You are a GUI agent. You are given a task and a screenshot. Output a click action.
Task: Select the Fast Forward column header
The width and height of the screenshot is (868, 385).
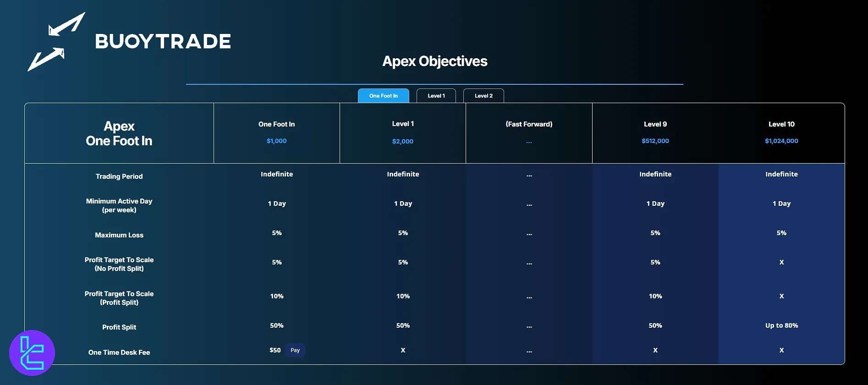pos(529,124)
